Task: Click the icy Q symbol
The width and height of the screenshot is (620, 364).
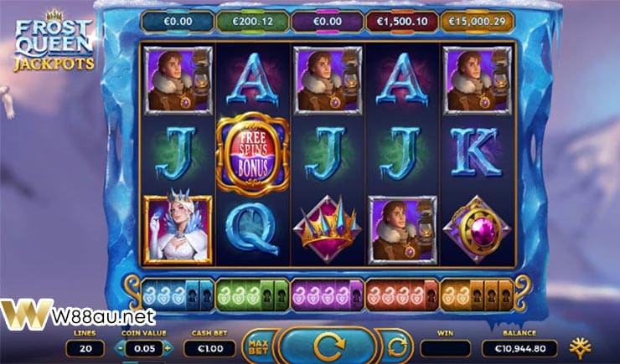Action: click(253, 228)
